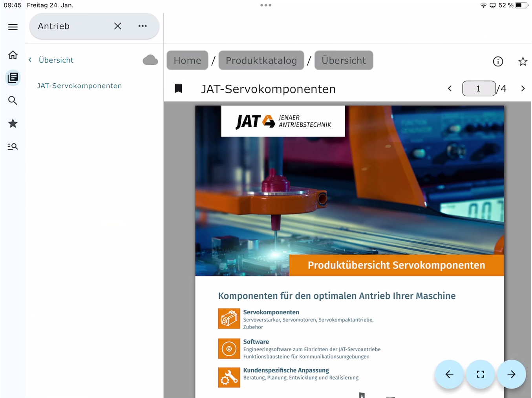The height and width of the screenshot is (398, 532).
Task: Open the list search icon in sidebar
Action: pos(13,146)
